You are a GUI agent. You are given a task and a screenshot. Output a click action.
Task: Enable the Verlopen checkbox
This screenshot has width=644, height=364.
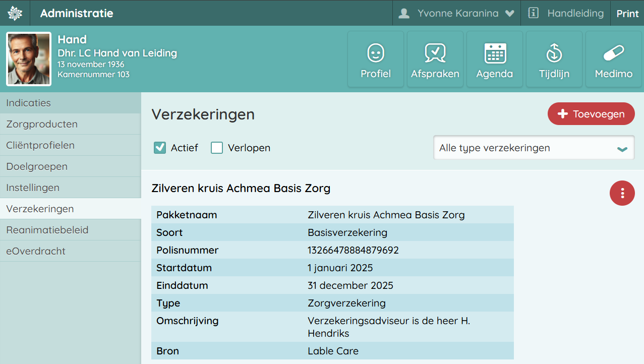217,148
